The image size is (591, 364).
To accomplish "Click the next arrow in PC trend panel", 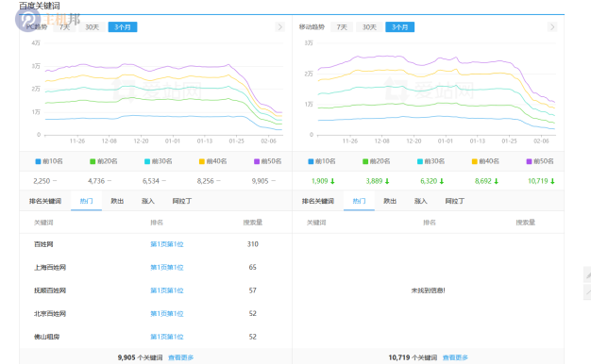I will [279, 27].
